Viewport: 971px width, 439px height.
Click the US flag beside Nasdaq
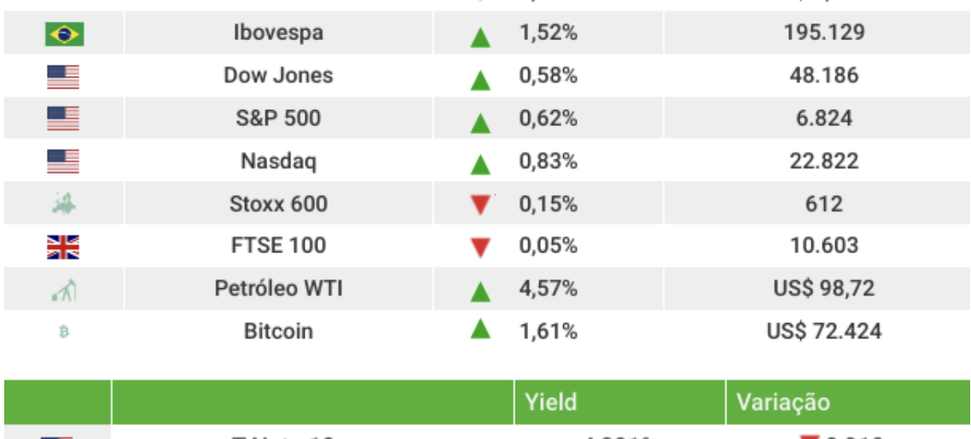point(63,162)
